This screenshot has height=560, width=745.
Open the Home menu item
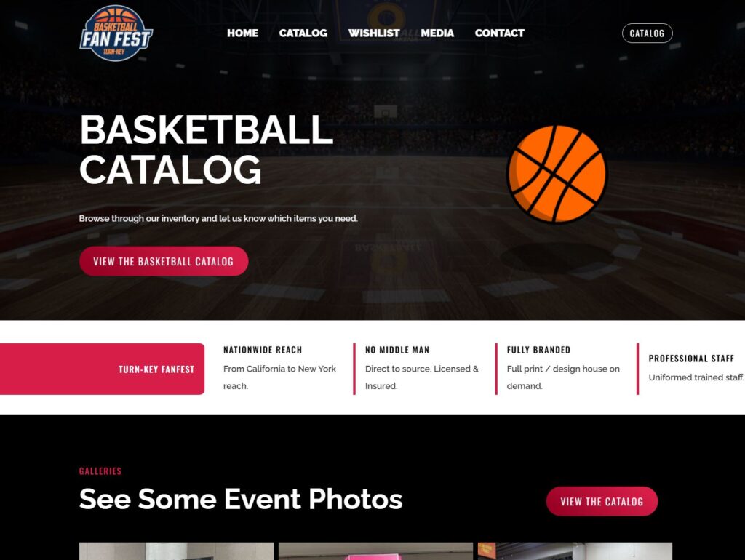(x=242, y=33)
